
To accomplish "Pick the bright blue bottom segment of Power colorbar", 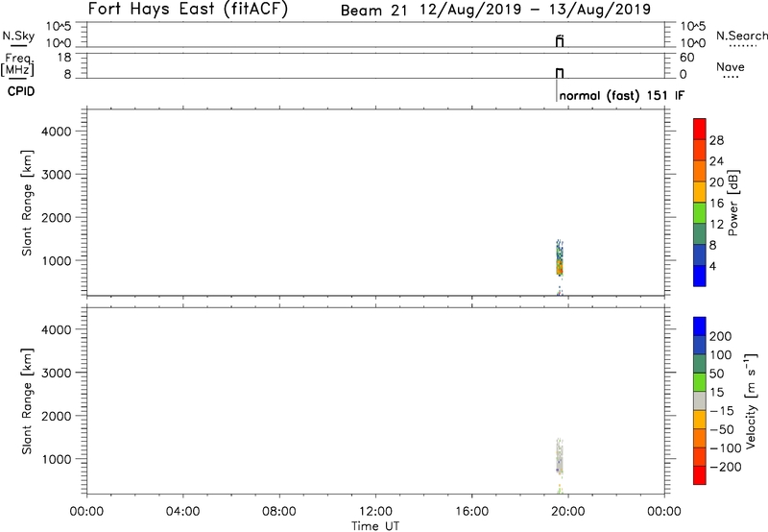I will tap(700, 276).
